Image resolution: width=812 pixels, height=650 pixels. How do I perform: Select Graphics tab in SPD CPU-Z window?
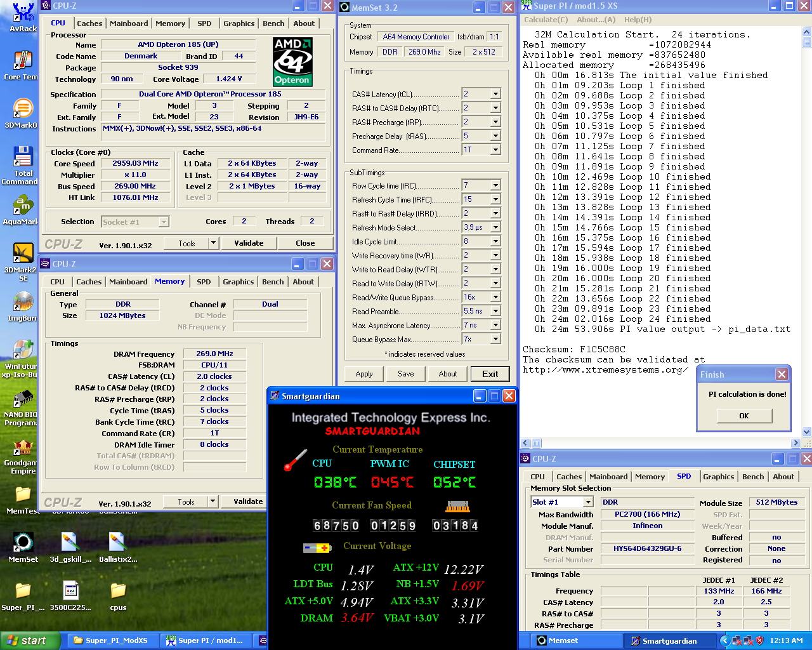[x=718, y=477]
